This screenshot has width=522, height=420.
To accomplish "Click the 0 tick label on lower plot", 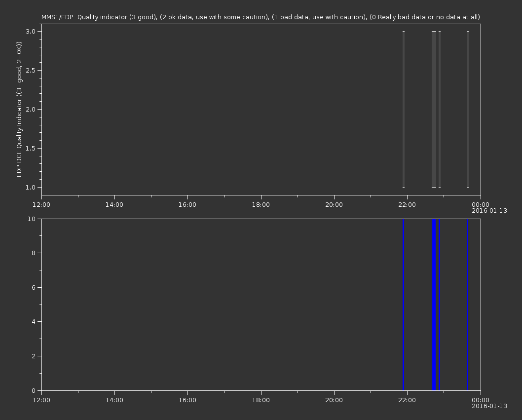I will click(34, 391).
